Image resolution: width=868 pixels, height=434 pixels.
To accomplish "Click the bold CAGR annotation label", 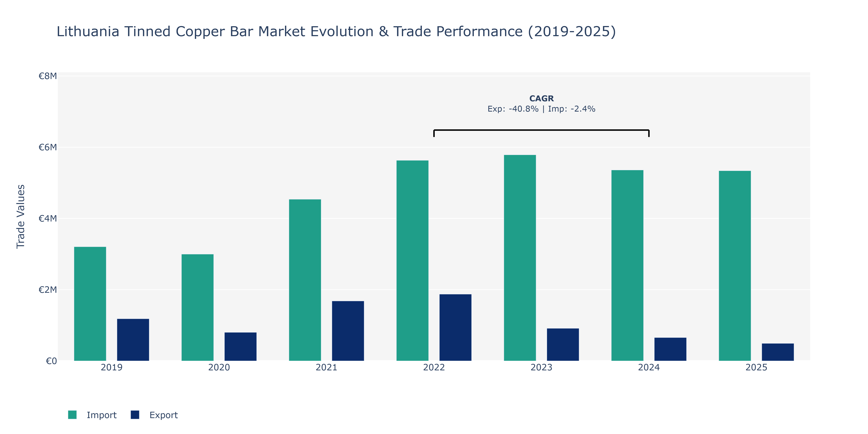I will pos(541,98).
